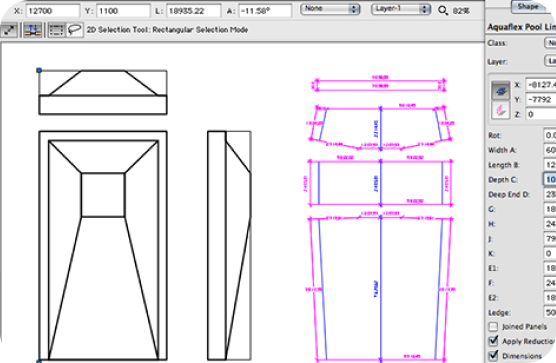Click the Shape panel X field -8127
The height and width of the screenshot is (363, 556).
click(541, 84)
